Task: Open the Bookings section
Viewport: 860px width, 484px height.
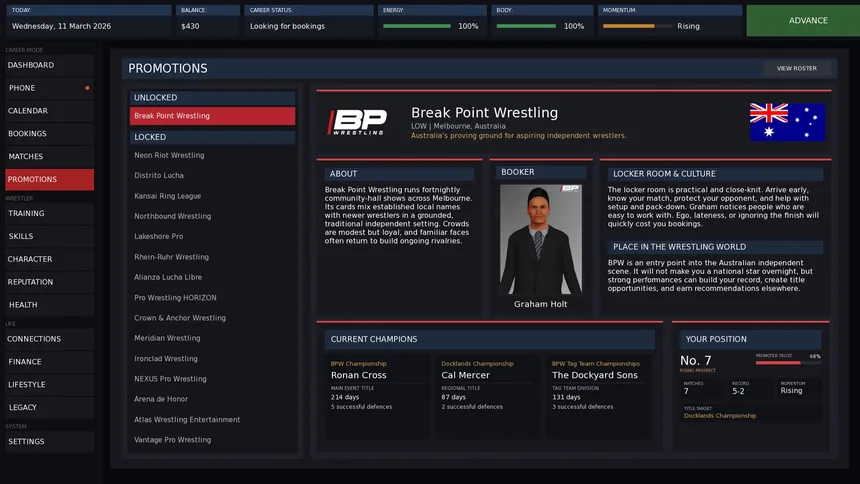Action: pos(49,134)
